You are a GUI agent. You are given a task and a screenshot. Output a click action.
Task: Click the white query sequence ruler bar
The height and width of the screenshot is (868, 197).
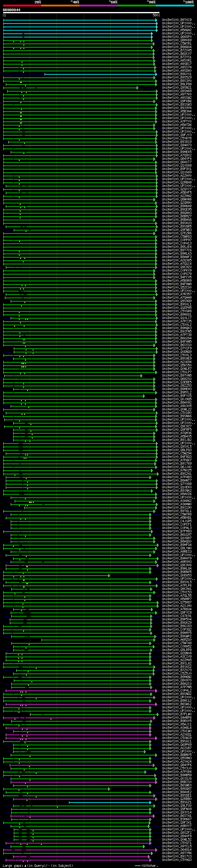(x=81, y=13)
